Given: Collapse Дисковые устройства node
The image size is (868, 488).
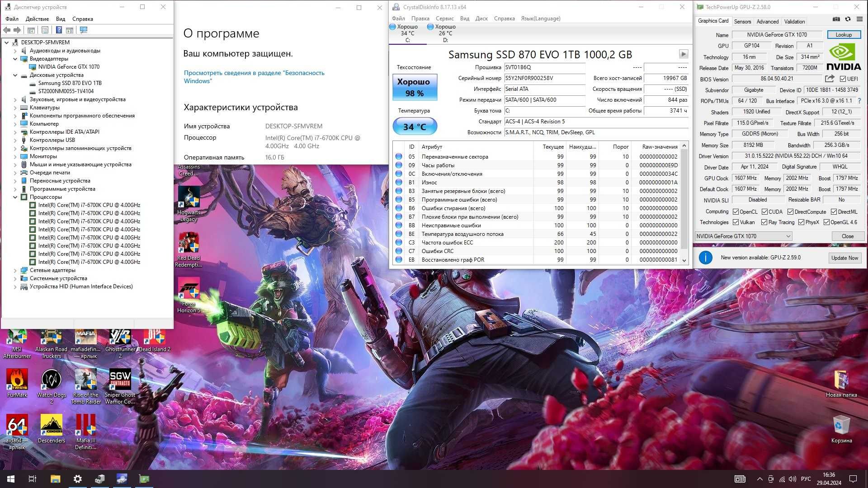Looking at the screenshot, I should tap(15, 75).
